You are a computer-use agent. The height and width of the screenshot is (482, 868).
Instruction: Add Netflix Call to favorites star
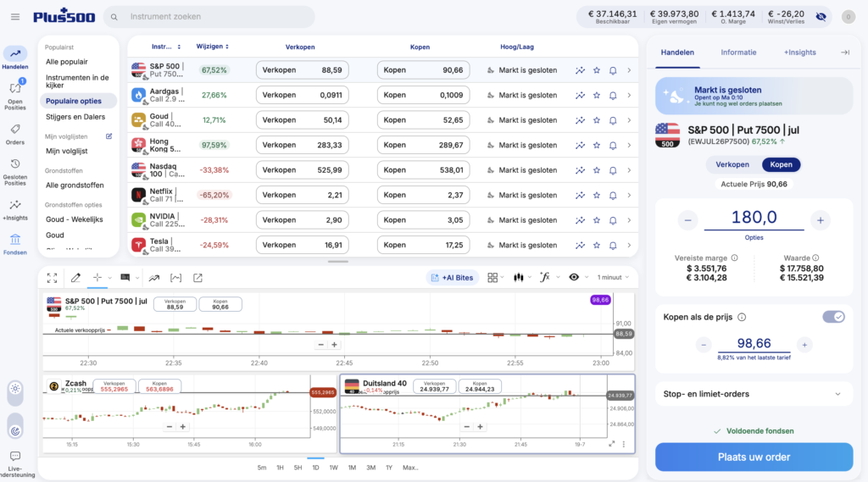(x=596, y=195)
